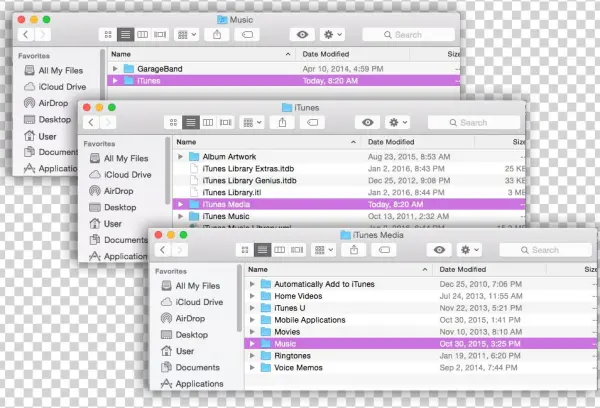
Task: Click share button in Music window toolbar
Action: tap(217, 35)
